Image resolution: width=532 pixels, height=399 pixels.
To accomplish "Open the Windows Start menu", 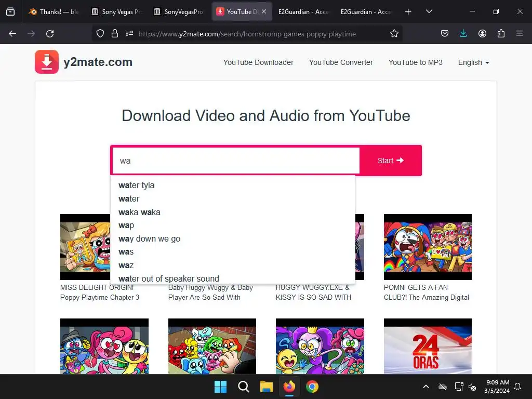I will pyautogui.click(x=220, y=387).
